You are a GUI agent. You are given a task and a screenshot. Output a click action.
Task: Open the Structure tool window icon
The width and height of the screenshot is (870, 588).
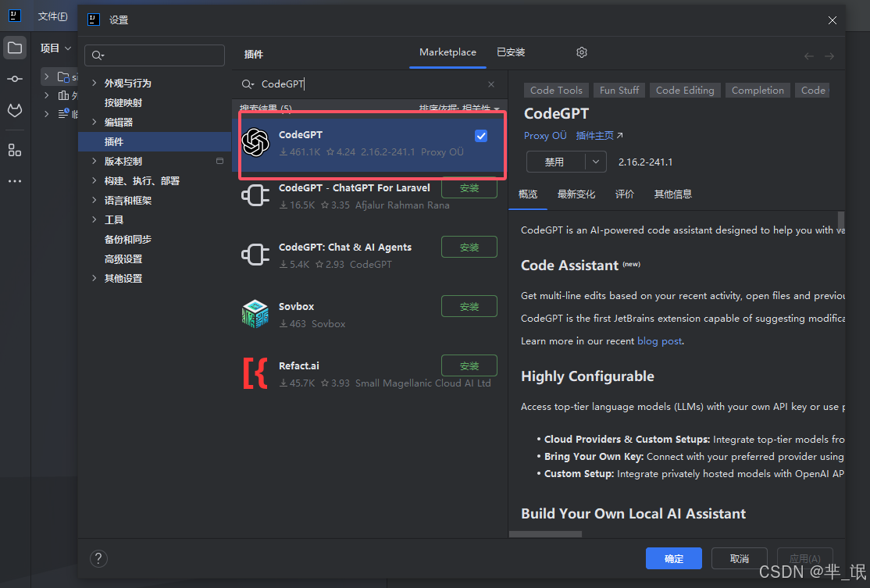pyautogui.click(x=15, y=150)
